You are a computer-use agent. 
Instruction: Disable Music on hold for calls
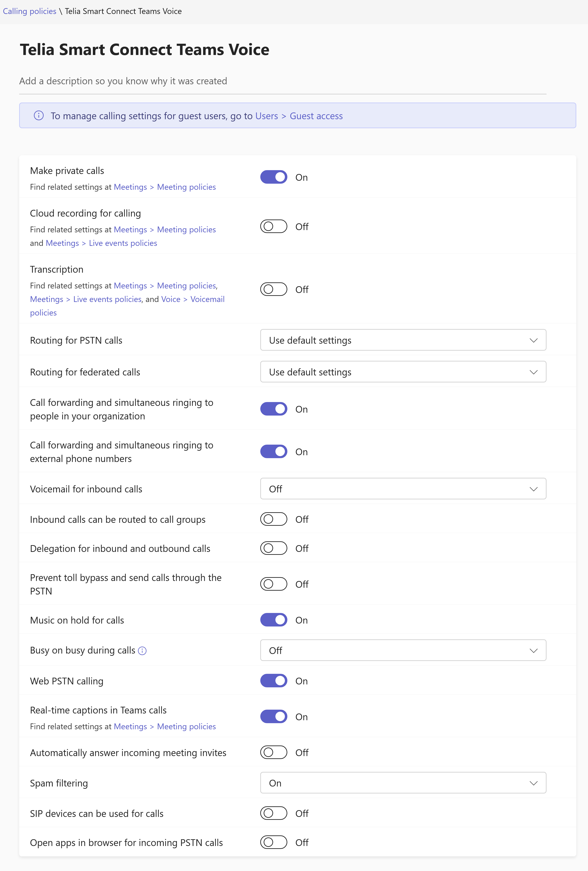click(274, 620)
